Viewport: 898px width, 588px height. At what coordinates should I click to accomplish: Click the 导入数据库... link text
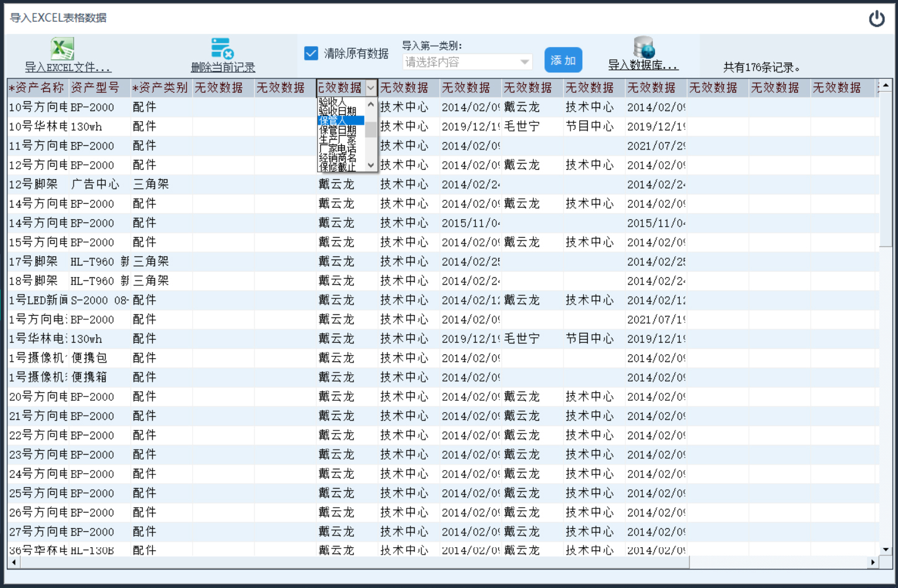pos(643,65)
